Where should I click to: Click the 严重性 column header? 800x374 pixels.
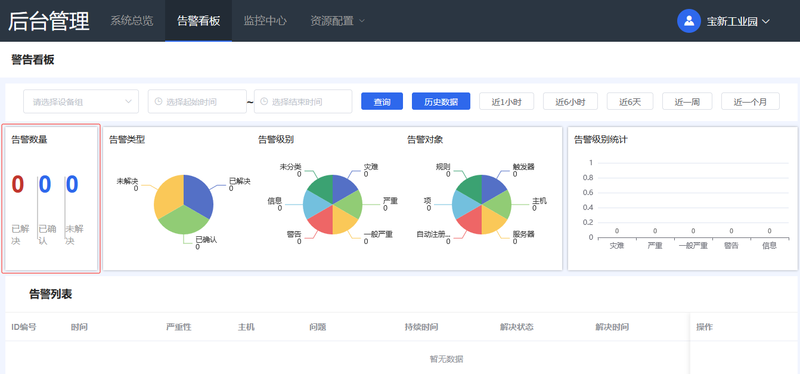[179, 327]
